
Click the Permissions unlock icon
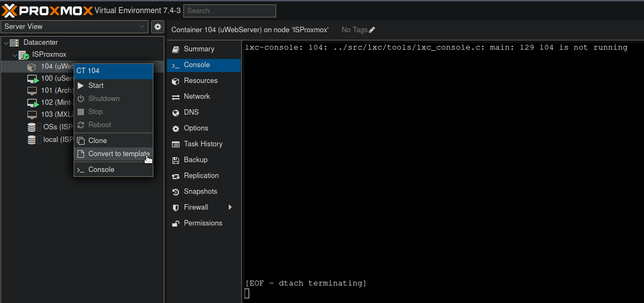click(176, 224)
